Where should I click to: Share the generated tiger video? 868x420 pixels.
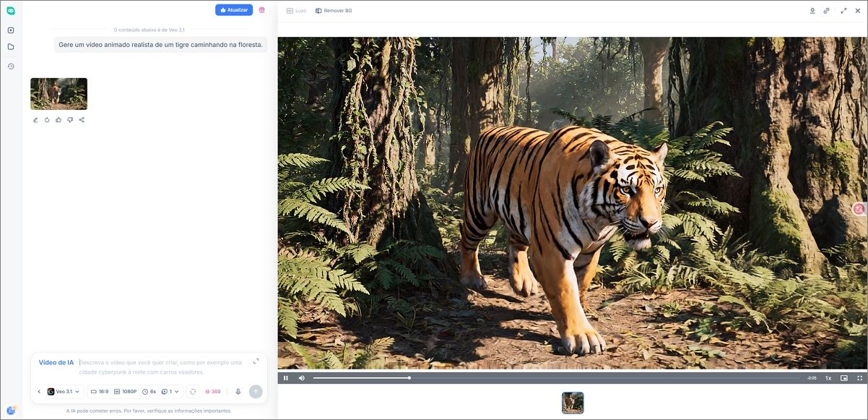point(82,120)
